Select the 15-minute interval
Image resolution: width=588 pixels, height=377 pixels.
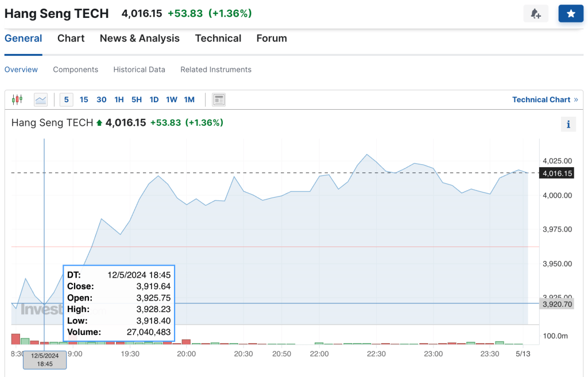click(84, 99)
